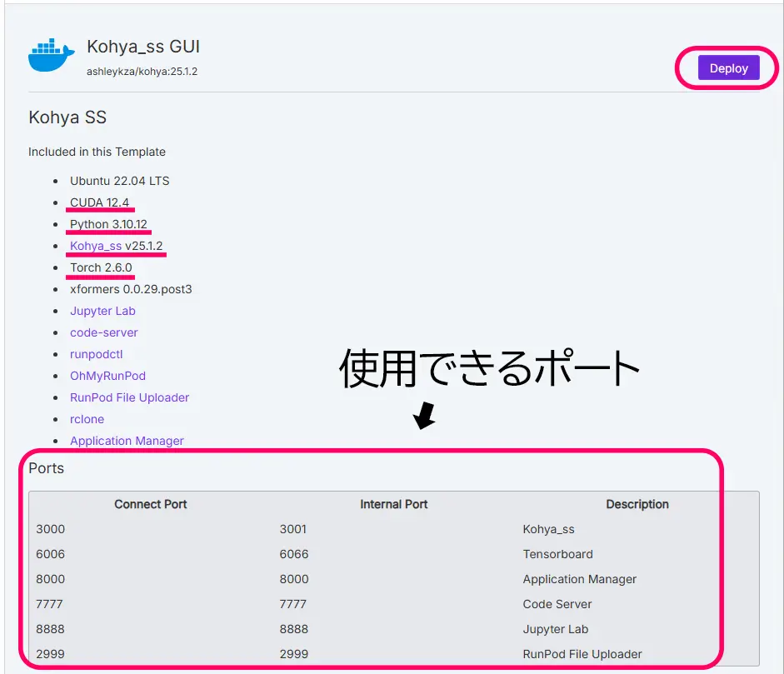This screenshot has height=674, width=784.
Task: Click the Application Manager description cell
Action: pos(580,579)
